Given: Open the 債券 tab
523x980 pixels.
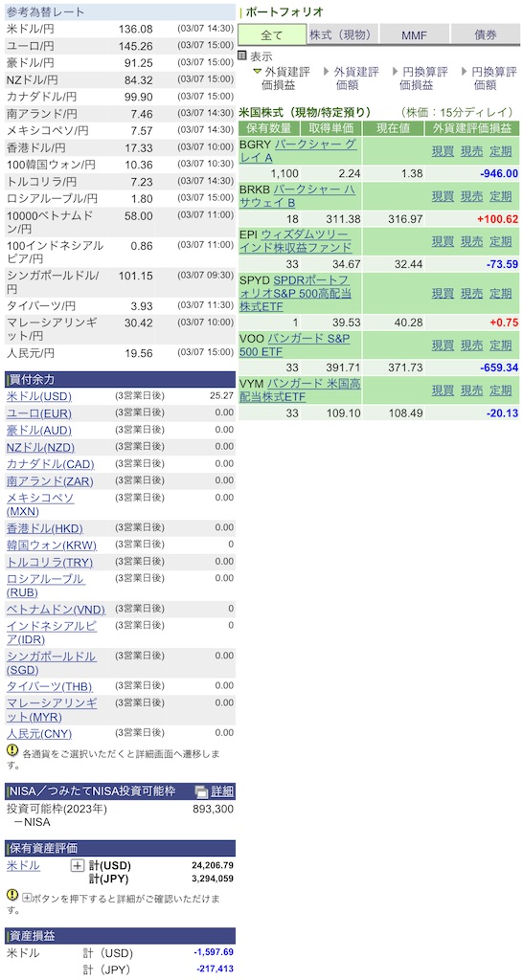Looking at the screenshot, I should (x=485, y=35).
